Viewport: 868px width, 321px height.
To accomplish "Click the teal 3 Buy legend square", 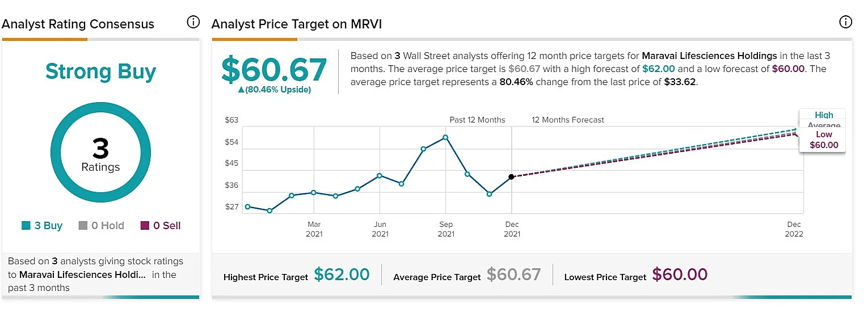I will click(26, 226).
